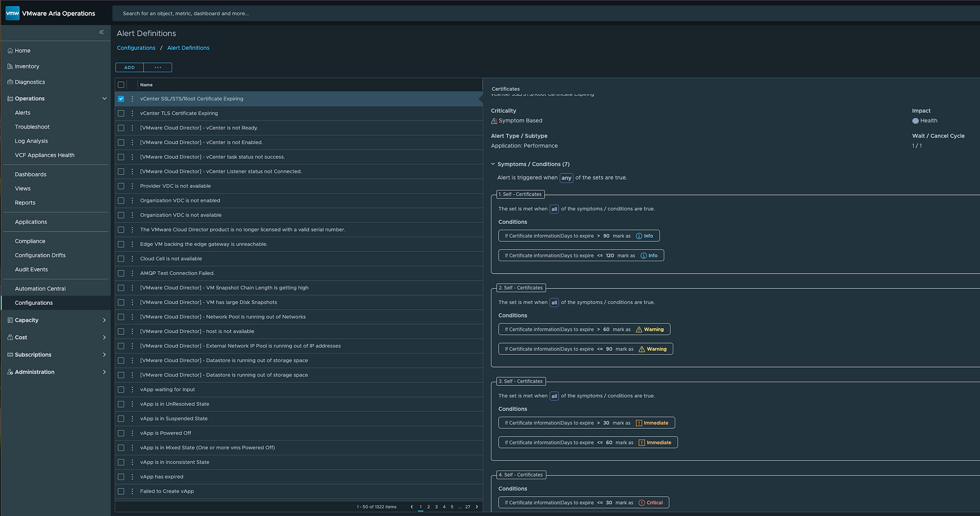Click the Operations section icon

(10, 99)
